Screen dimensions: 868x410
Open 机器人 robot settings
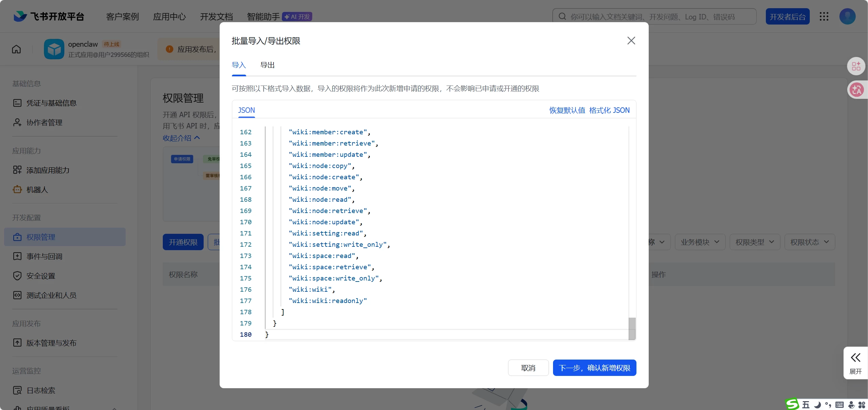click(37, 189)
